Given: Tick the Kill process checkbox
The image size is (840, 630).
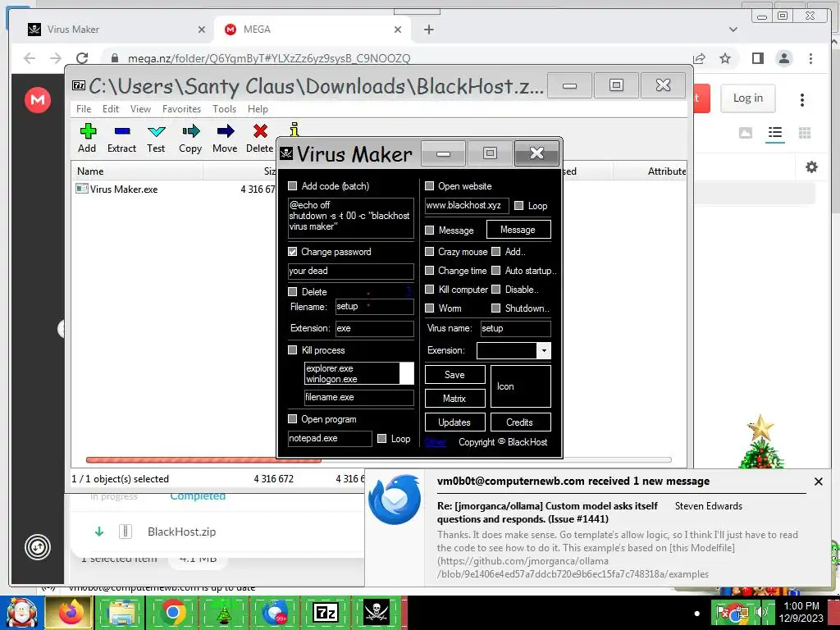Looking at the screenshot, I should [293, 349].
